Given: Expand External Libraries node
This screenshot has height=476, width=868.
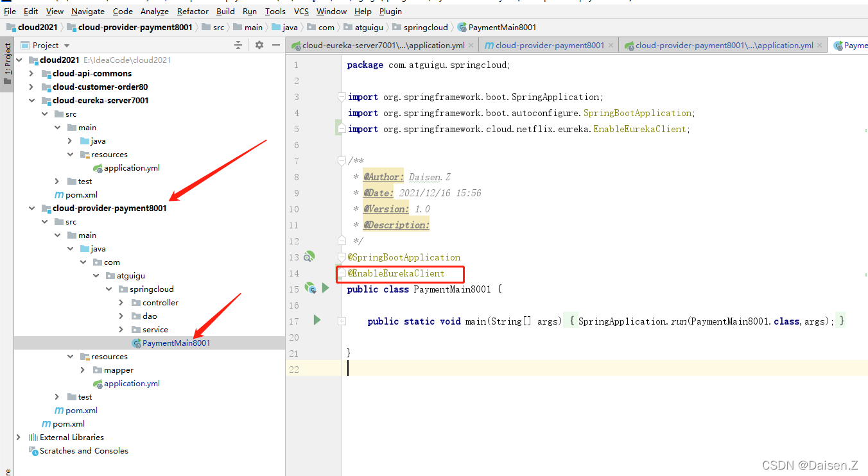Looking at the screenshot, I should [x=19, y=438].
